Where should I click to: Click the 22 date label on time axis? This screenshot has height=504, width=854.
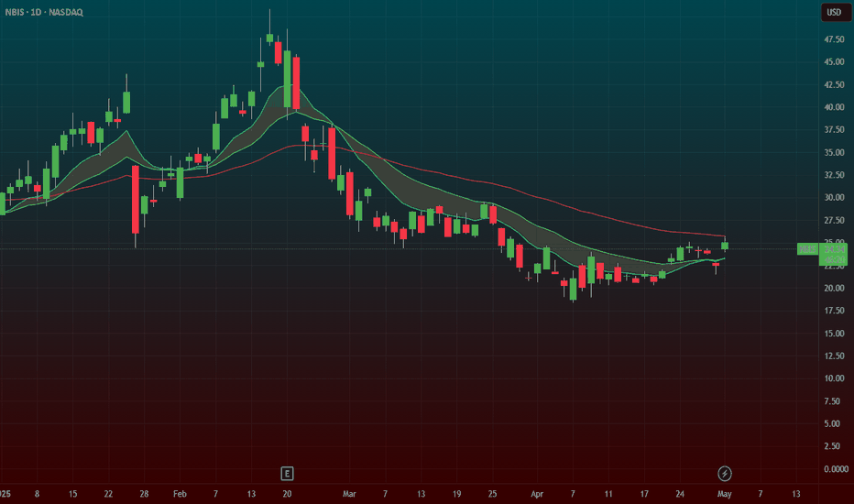tap(108, 494)
